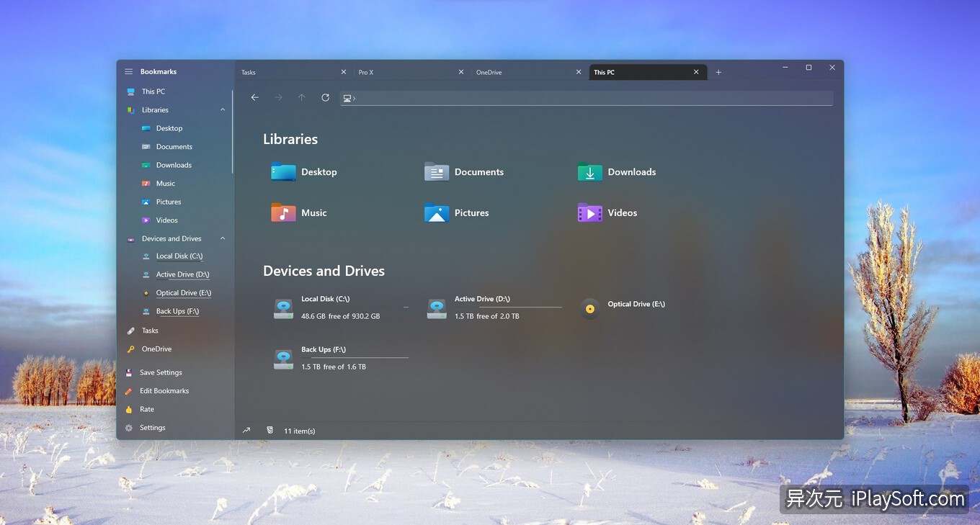Collapse the Devices and Drives section
The width and height of the screenshot is (980, 525).
(x=223, y=238)
